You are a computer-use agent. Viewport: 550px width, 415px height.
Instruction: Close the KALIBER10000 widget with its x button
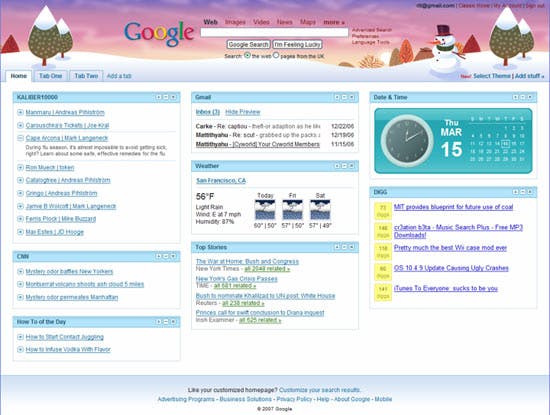coord(173,97)
